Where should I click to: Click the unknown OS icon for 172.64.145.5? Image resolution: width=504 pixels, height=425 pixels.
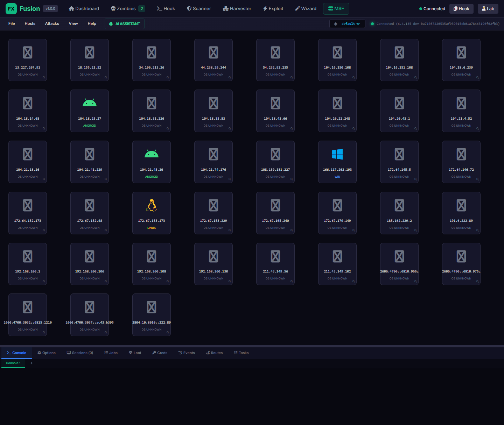399,154
